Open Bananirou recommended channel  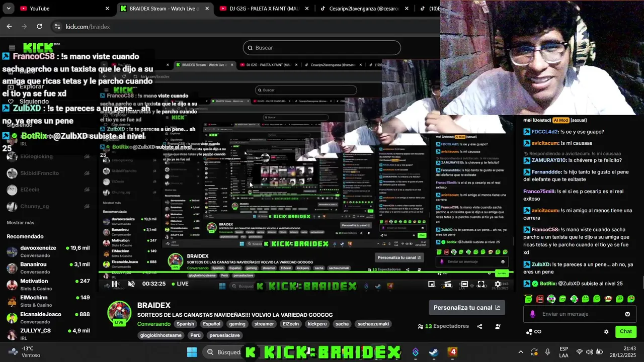(x=48, y=268)
